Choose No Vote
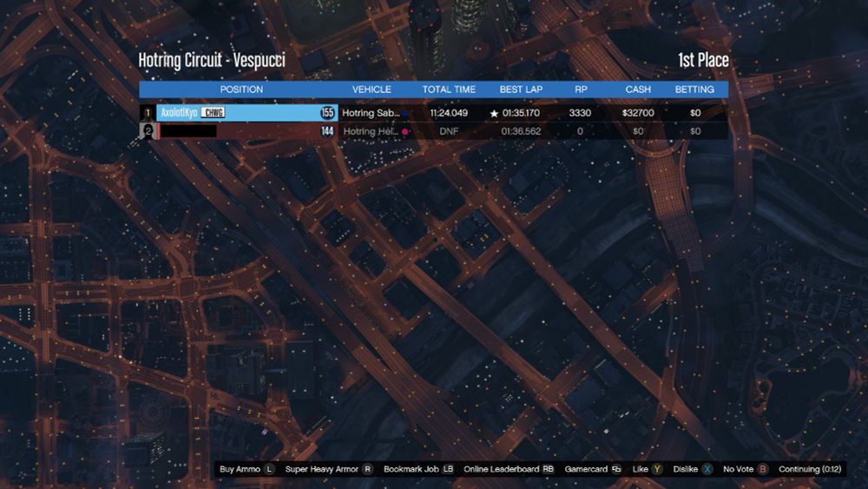Viewport: 868px width, 489px height. (x=738, y=469)
